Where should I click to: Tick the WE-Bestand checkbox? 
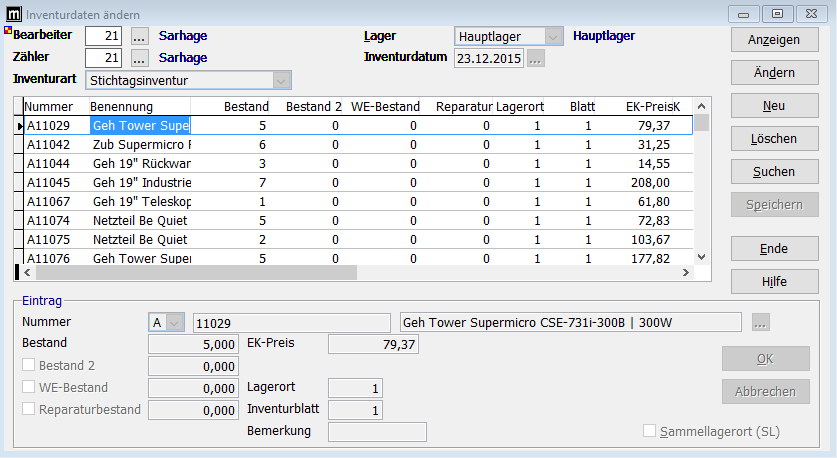click(28, 387)
